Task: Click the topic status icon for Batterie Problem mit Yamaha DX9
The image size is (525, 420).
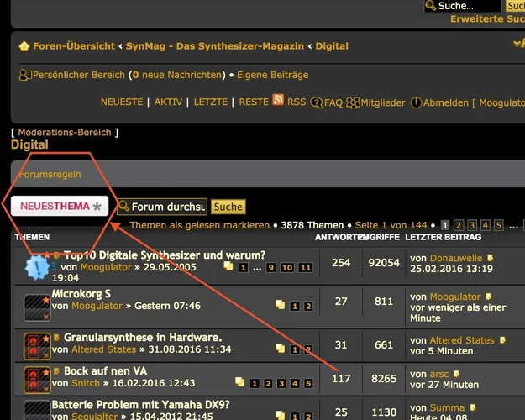Action: point(37,412)
